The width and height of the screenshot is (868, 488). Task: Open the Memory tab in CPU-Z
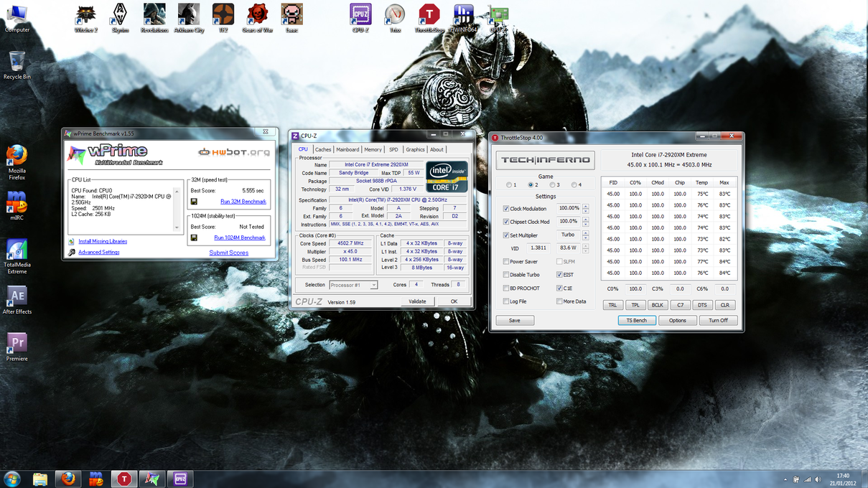[x=373, y=150]
